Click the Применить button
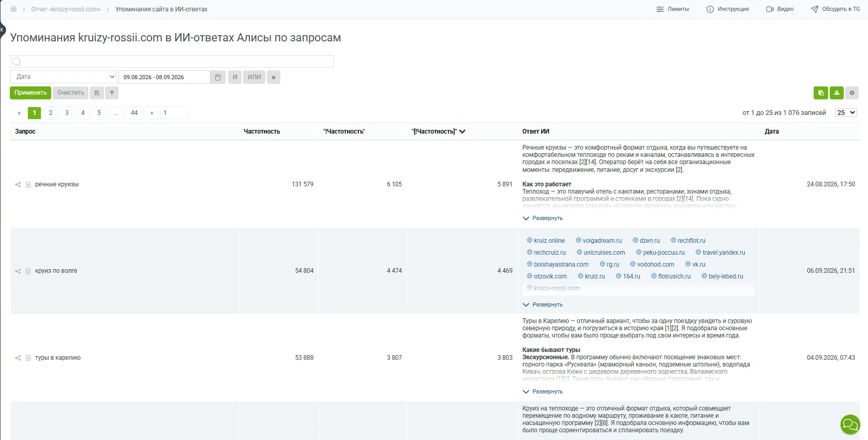868x440 pixels. click(x=31, y=93)
